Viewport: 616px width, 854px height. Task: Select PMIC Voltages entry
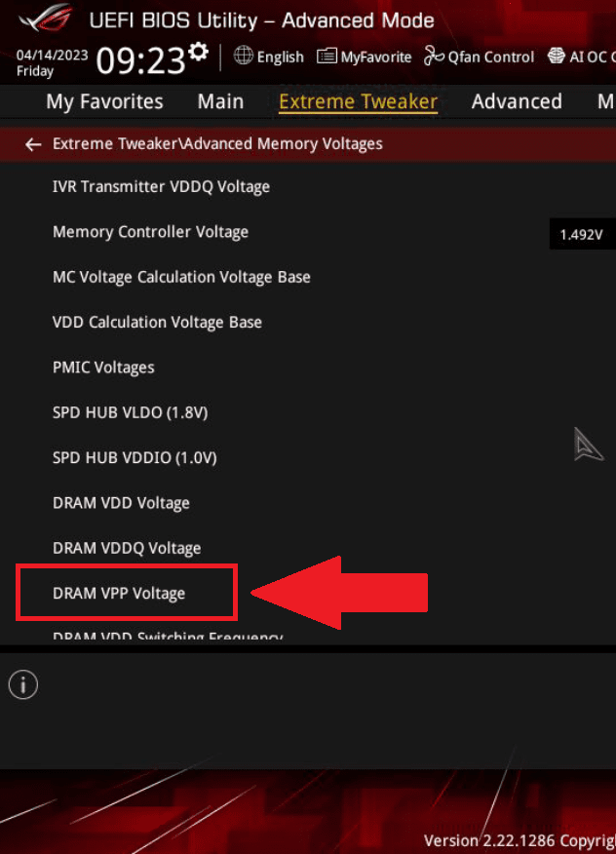point(103,368)
